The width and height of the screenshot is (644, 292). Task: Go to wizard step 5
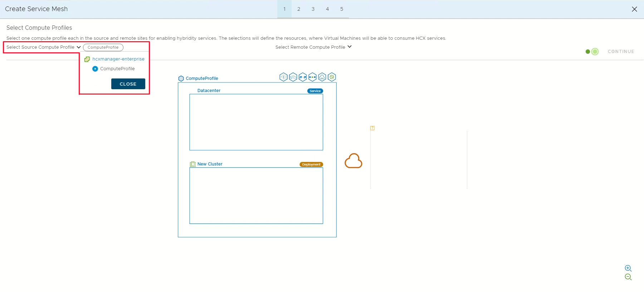(x=342, y=9)
